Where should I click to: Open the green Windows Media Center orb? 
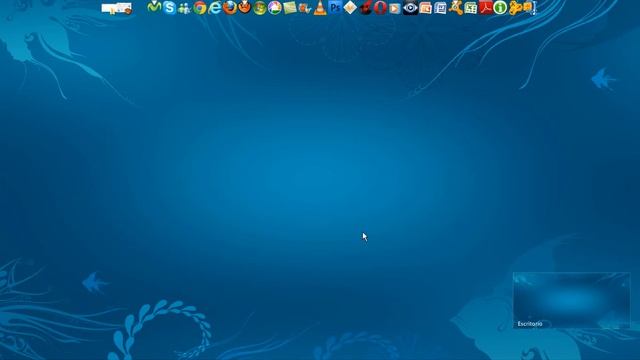pos(260,7)
